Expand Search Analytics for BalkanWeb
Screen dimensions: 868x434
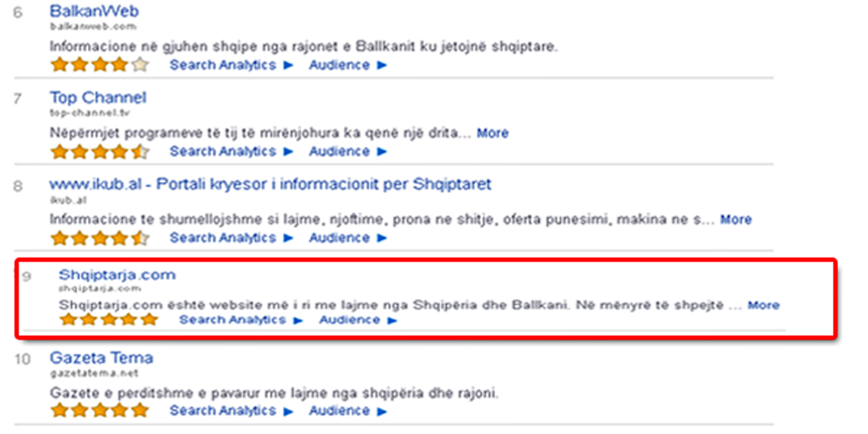pyautogui.click(x=223, y=65)
